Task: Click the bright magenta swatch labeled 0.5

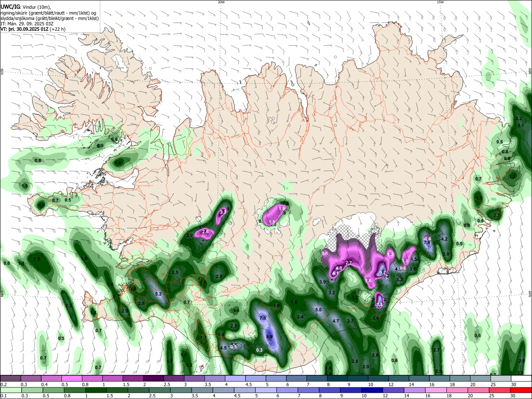Action: 72,378
